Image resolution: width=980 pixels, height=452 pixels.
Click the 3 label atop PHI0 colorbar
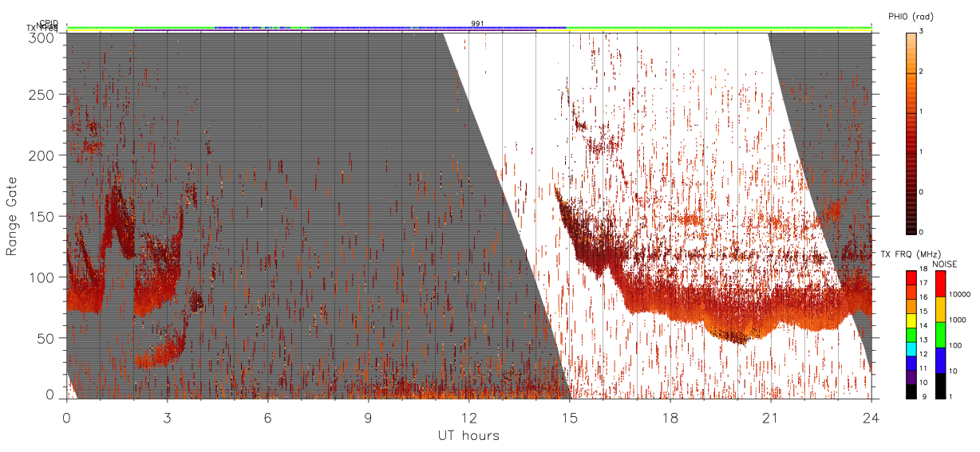[921, 33]
